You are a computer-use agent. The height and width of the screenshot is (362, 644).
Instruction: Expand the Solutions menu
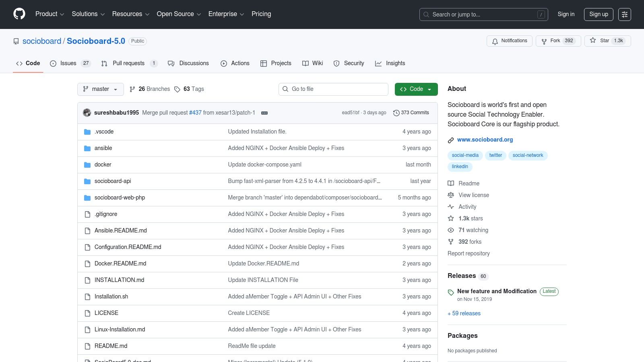point(88,14)
